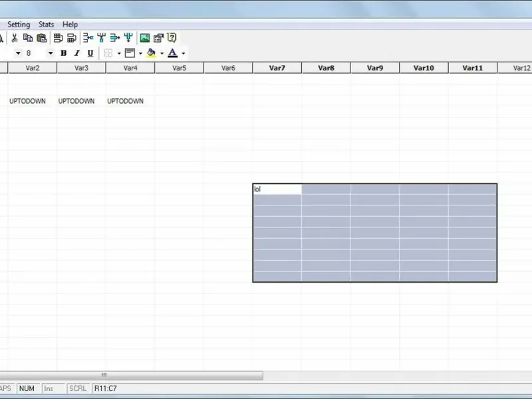Expand the fill color dropdown arrow

[162, 53]
